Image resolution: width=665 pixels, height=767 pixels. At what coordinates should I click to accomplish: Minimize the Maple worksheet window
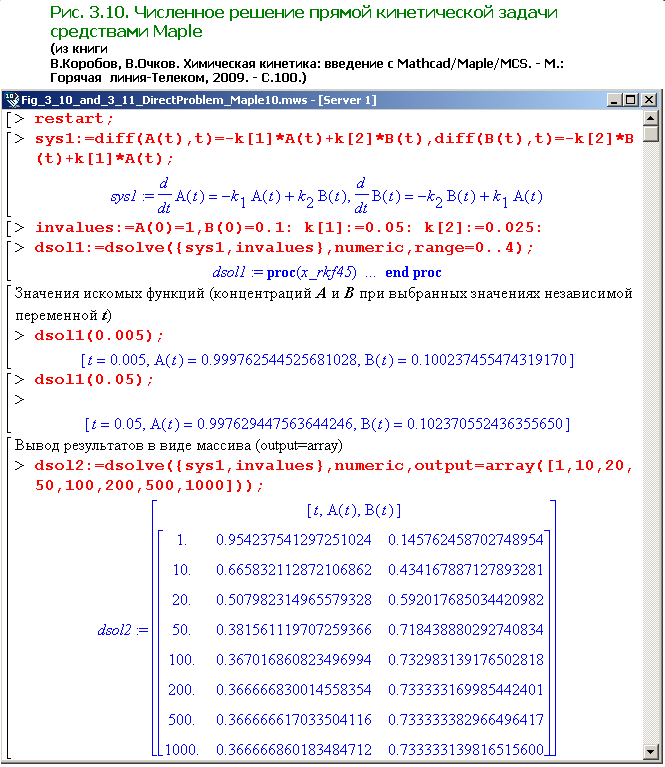pos(614,100)
